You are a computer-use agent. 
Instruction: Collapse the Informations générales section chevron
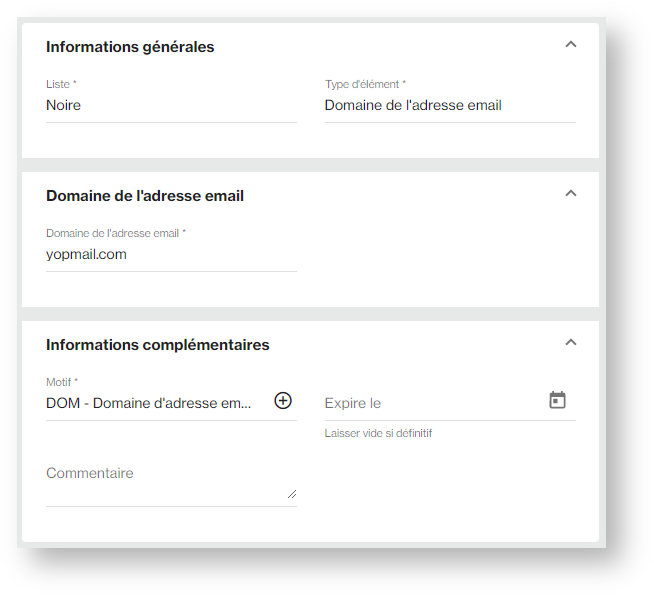(571, 44)
